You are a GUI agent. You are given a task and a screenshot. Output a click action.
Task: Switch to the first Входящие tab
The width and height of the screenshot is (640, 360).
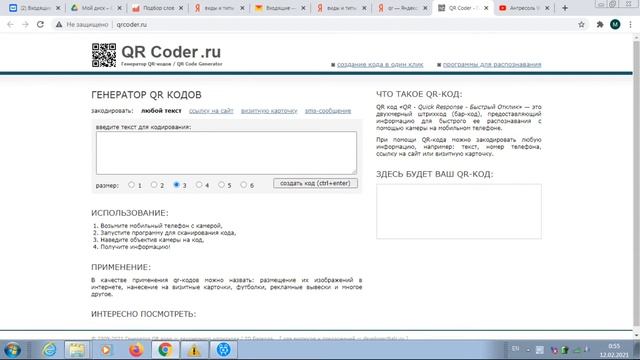tap(34, 8)
